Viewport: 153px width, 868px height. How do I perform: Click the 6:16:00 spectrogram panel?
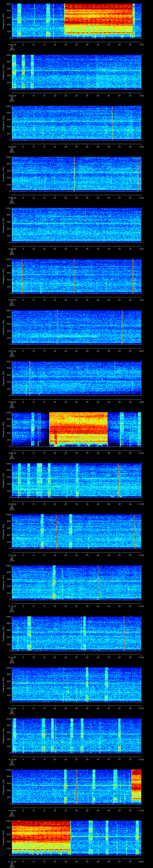(x=77, y=787)
